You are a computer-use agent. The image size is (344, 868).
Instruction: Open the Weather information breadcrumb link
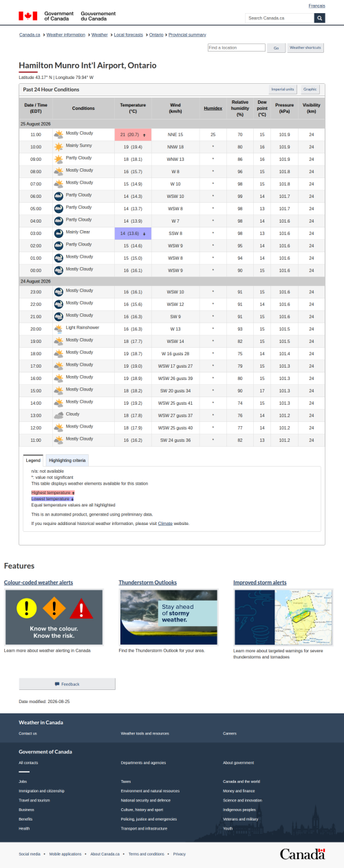click(65, 34)
